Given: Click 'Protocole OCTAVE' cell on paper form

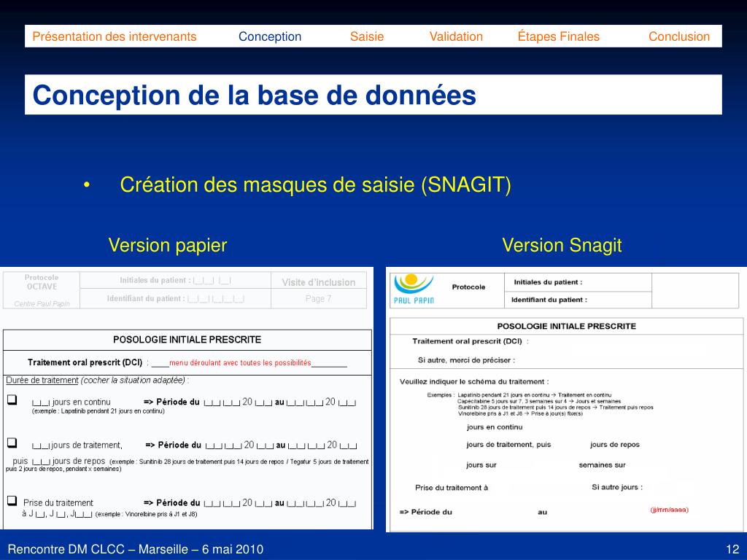Looking at the screenshot, I should [x=42, y=282].
